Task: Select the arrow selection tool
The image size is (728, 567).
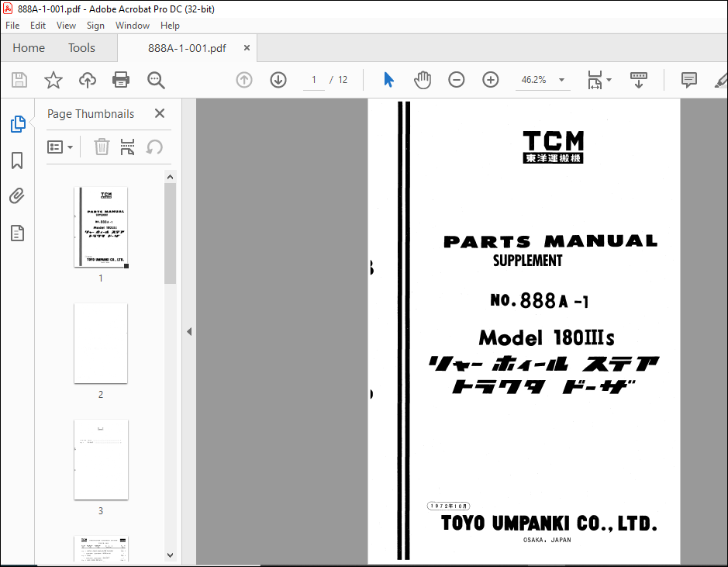Action: coord(388,80)
